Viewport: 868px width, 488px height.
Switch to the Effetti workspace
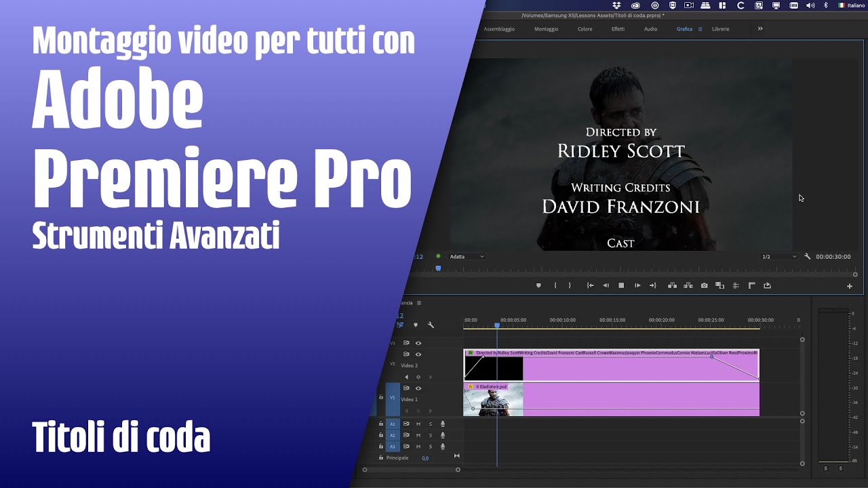(x=618, y=29)
